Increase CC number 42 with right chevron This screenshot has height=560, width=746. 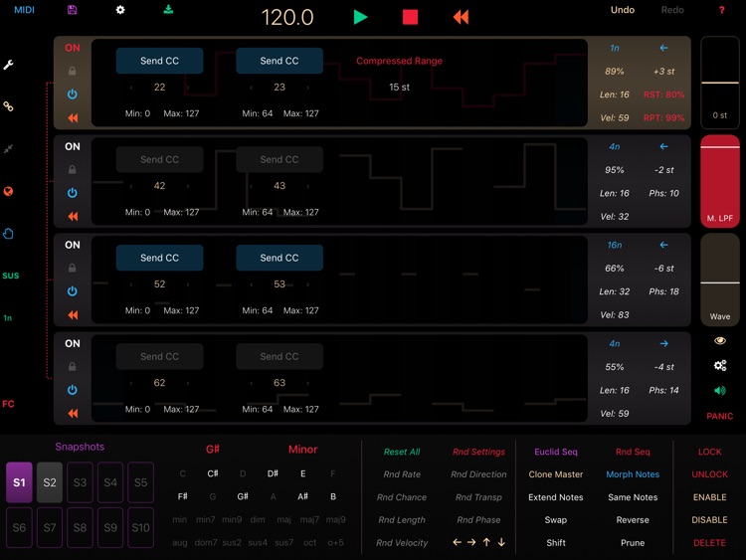(188, 186)
